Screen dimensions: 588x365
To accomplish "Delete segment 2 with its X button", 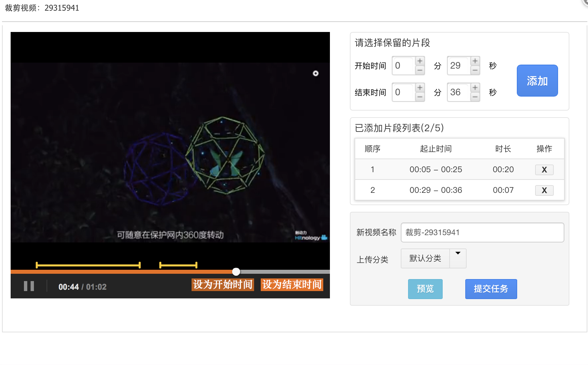I will tap(544, 190).
